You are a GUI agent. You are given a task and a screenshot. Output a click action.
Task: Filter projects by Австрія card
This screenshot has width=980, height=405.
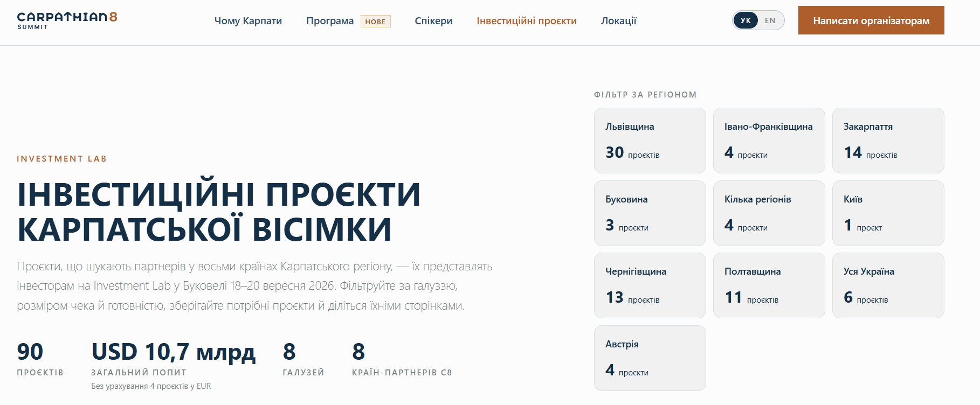coord(650,358)
